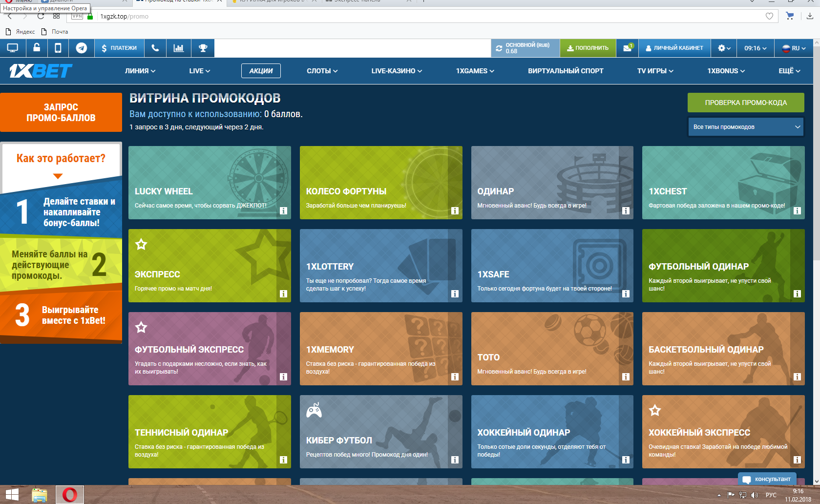Open taskbar volume speaker icon
The height and width of the screenshot is (504, 820).
tap(755, 495)
